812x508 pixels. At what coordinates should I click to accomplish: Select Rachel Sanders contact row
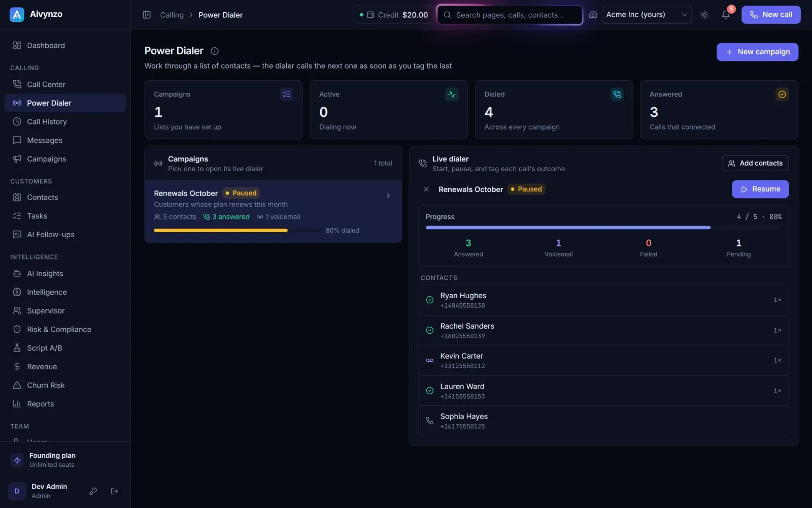pos(603,330)
